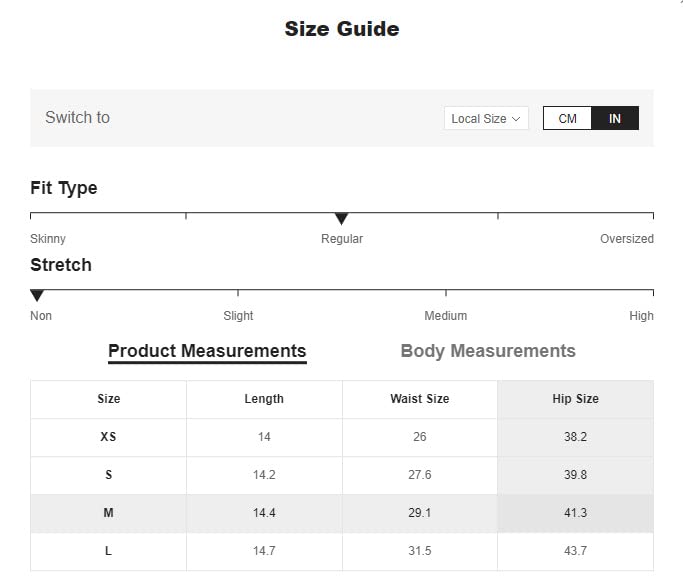Click the Stretch triangle marker
This screenshot has width=683, height=582.
pyautogui.click(x=37, y=295)
